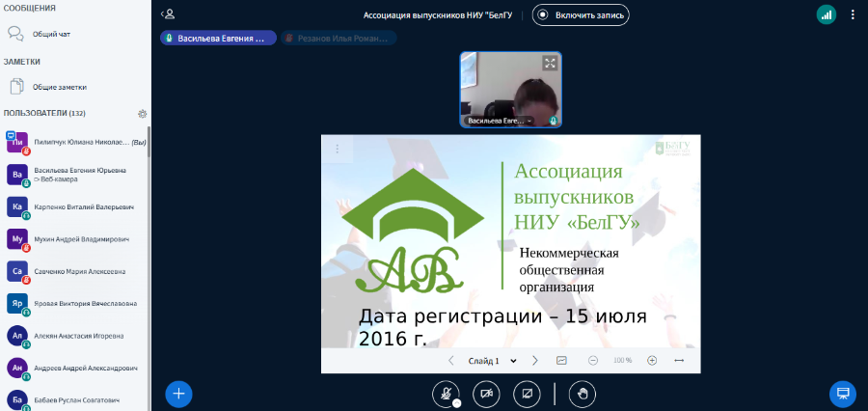Click the presentation slide area
The image size is (868, 411).
click(510, 241)
